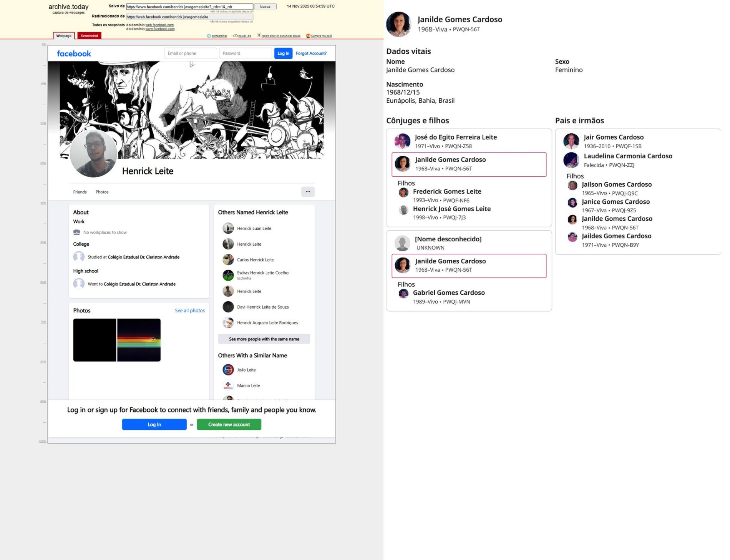Click the unknown-name placeholder silhouette icon
Screen dimensions: 730x560
click(402, 243)
